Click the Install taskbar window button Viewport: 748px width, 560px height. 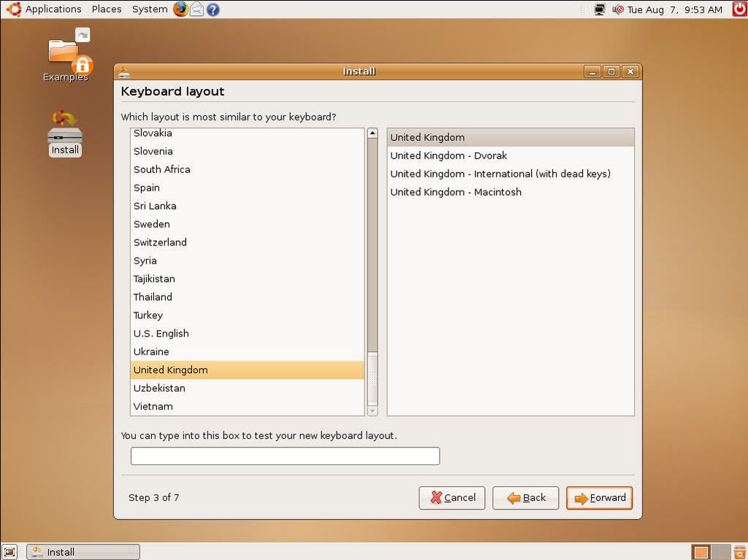click(83, 552)
